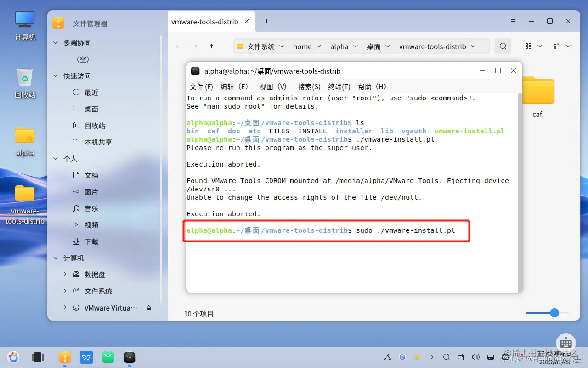Launch WPS Office from the taskbar
Viewport: 588px width, 368px height.
click(x=86, y=357)
